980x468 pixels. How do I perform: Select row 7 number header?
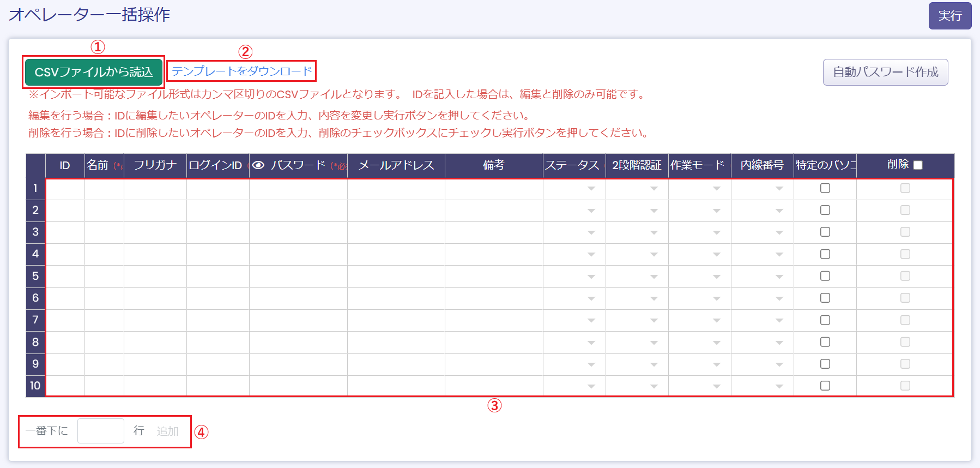point(35,320)
